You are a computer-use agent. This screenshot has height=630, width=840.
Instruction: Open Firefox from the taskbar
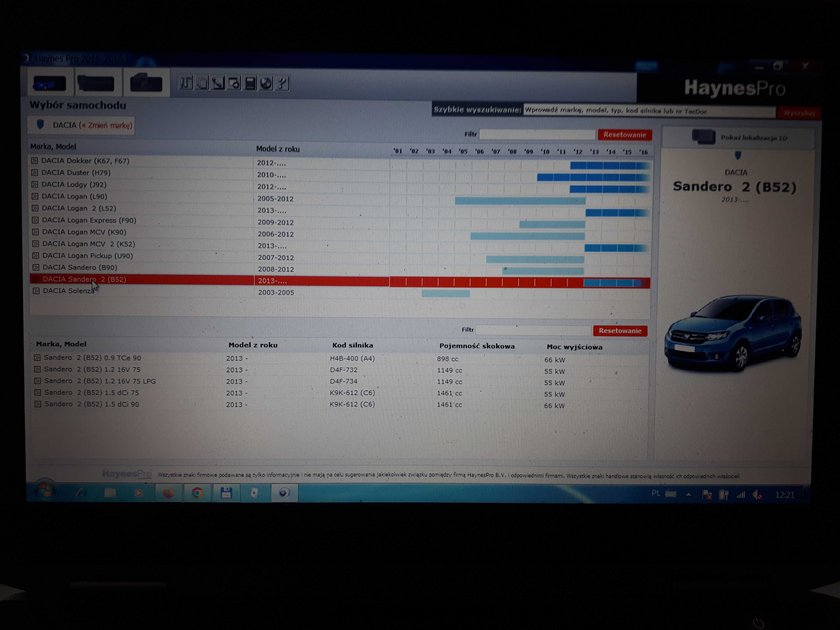coord(169,493)
